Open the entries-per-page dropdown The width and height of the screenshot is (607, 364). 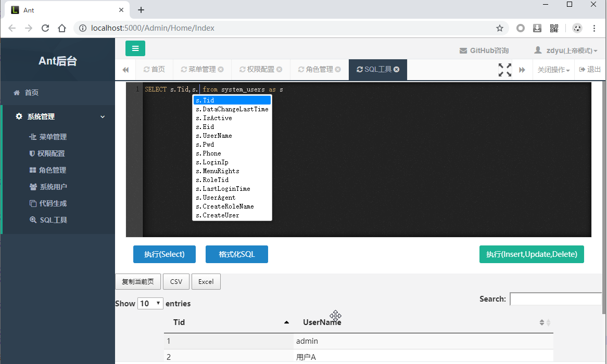(x=150, y=303)
